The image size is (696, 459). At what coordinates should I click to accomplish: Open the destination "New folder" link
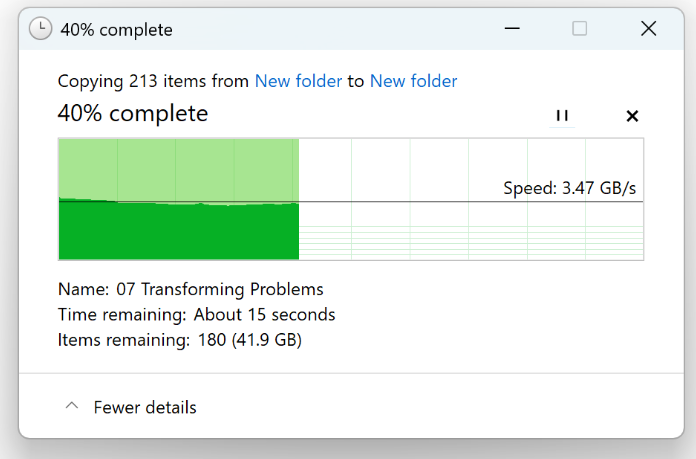point(413,81)
